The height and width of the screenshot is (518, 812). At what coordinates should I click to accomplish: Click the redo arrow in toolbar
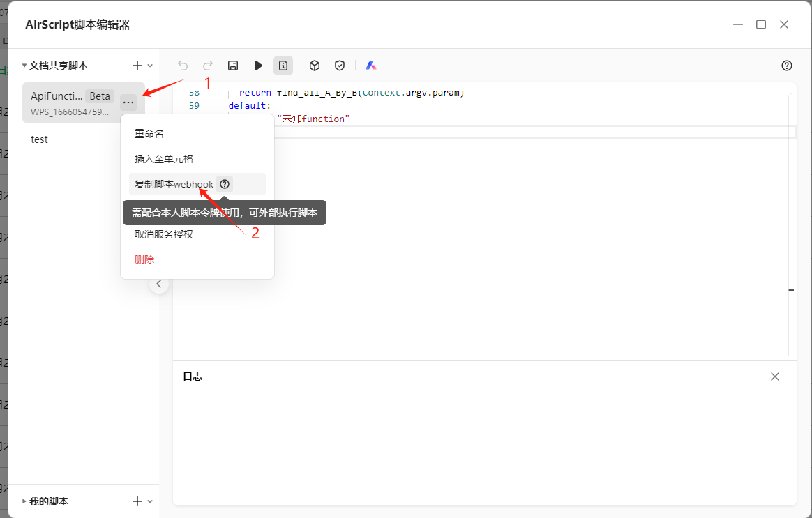[x=208, y=66]
